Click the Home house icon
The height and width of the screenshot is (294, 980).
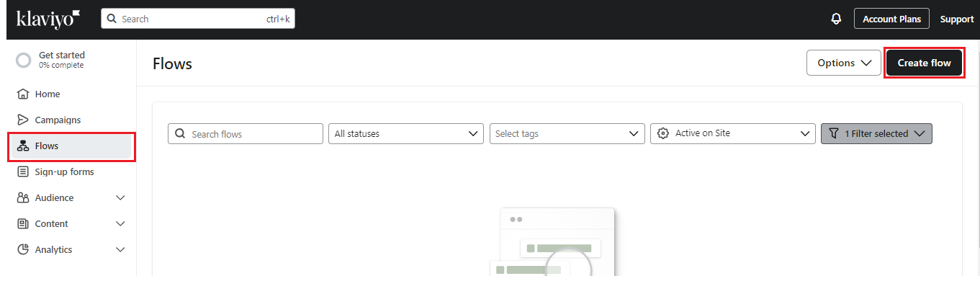click(x=23, y=94)
